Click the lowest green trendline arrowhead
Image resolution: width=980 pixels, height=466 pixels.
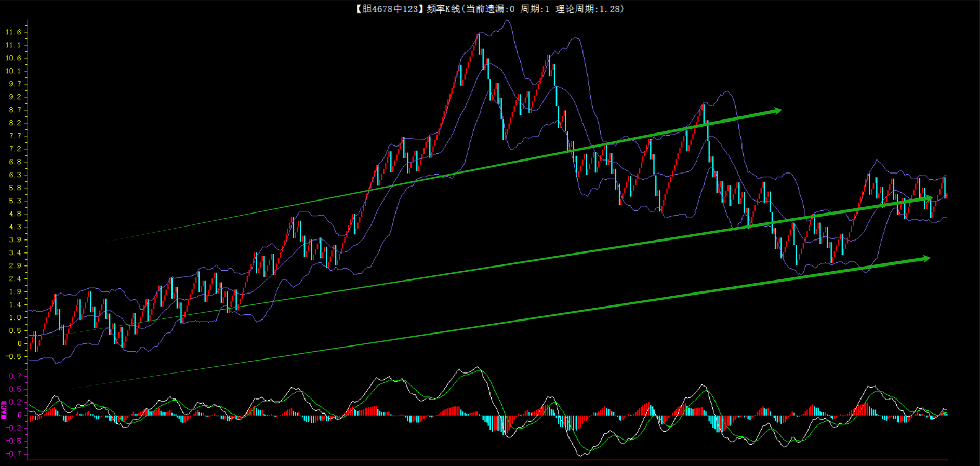tap(925, 259)
